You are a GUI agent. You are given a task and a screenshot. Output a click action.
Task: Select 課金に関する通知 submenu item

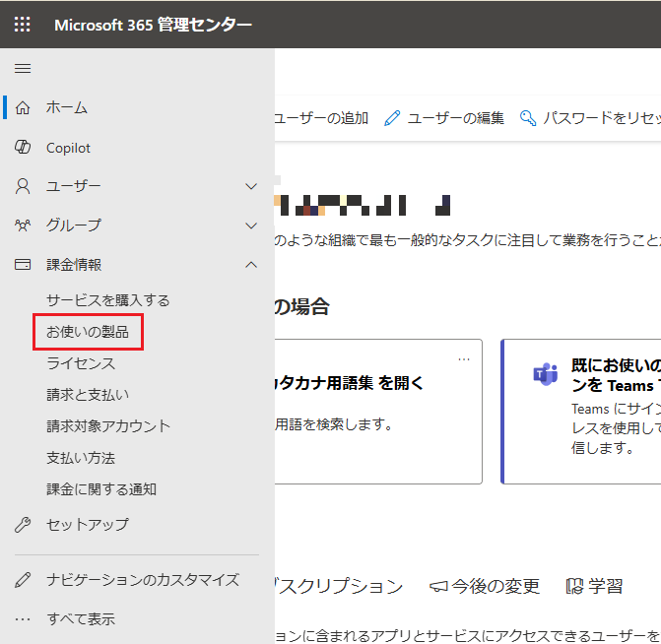[x=101, y=489]
